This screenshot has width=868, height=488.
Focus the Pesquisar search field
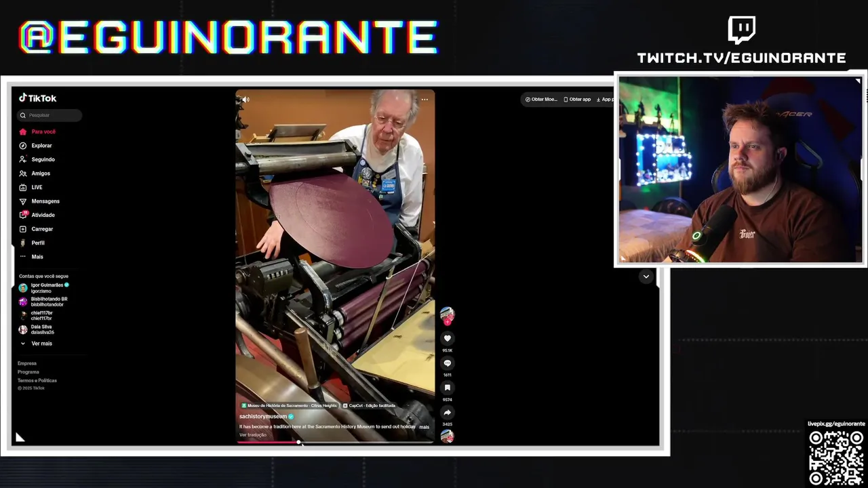tap(50, 115)
